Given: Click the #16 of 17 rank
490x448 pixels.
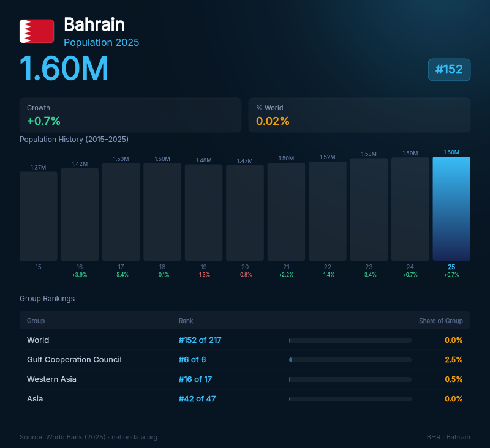Looking at the screenshot, I should (195, 379).
